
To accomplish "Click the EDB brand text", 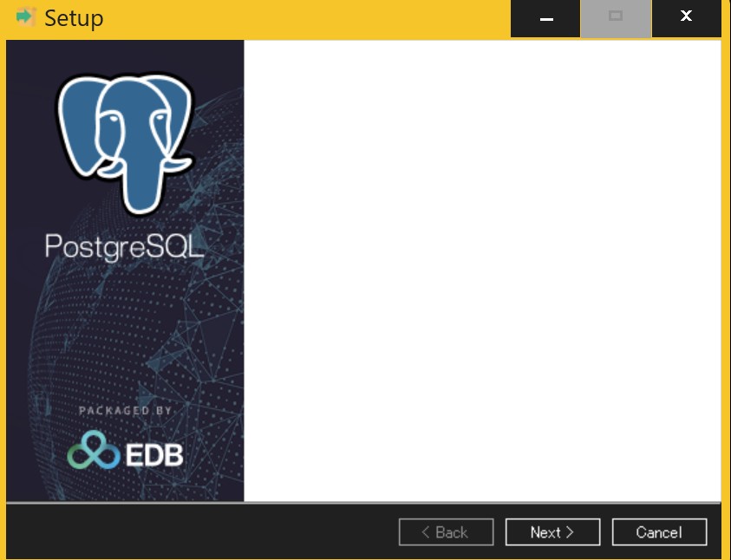I will click(153, 453).
